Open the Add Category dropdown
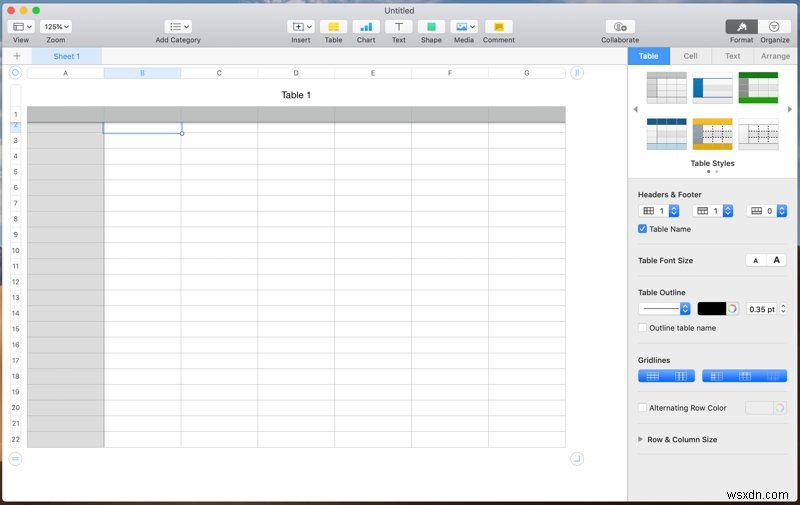 (x=178, y=27)
